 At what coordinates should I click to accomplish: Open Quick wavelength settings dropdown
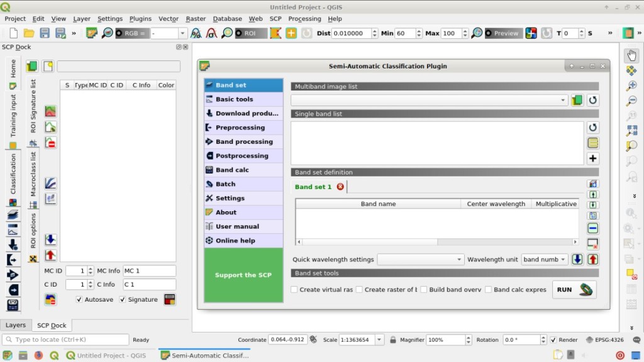[x=420, y=260]
